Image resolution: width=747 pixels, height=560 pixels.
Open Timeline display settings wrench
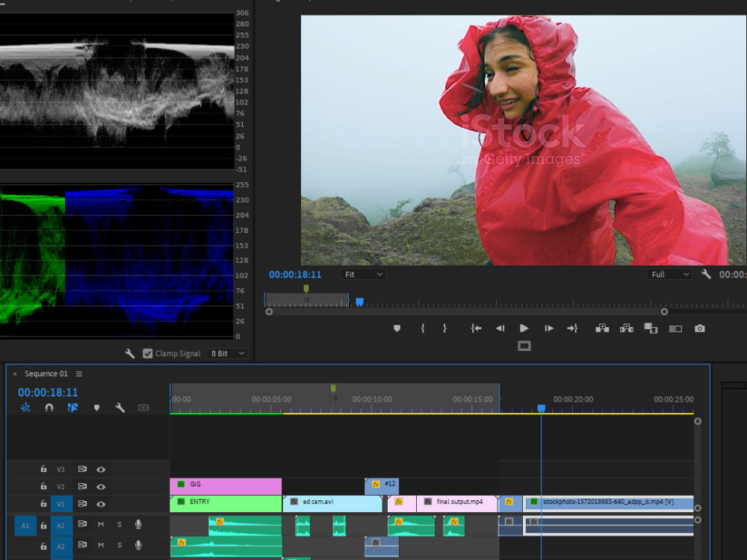click(120, 408)
